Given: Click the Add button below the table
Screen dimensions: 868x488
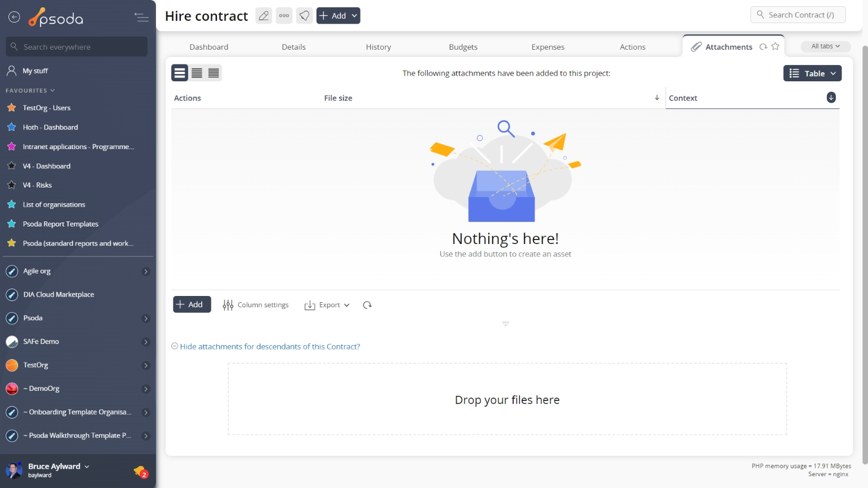Looking at the screenshot, I should (192, 304).
